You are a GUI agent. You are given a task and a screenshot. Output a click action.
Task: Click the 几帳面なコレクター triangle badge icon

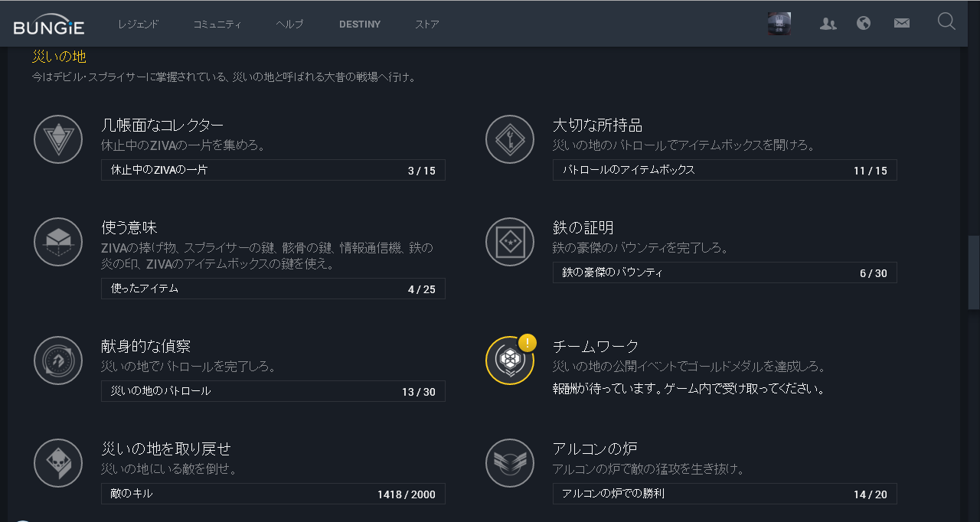pos(58,139)
